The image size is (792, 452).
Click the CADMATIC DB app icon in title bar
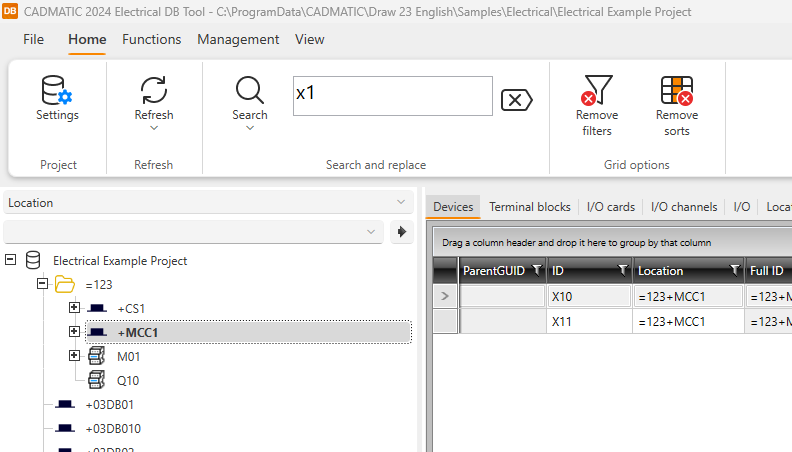coord(10,11)
